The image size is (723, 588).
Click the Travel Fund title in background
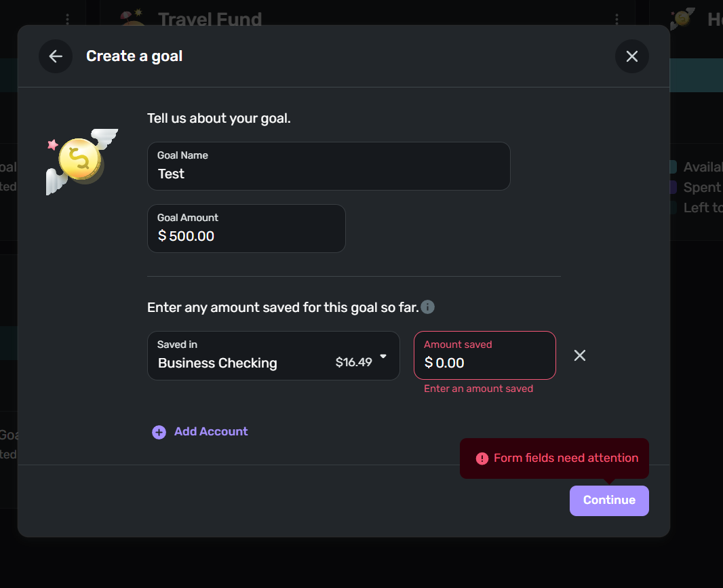click(210, 19)
